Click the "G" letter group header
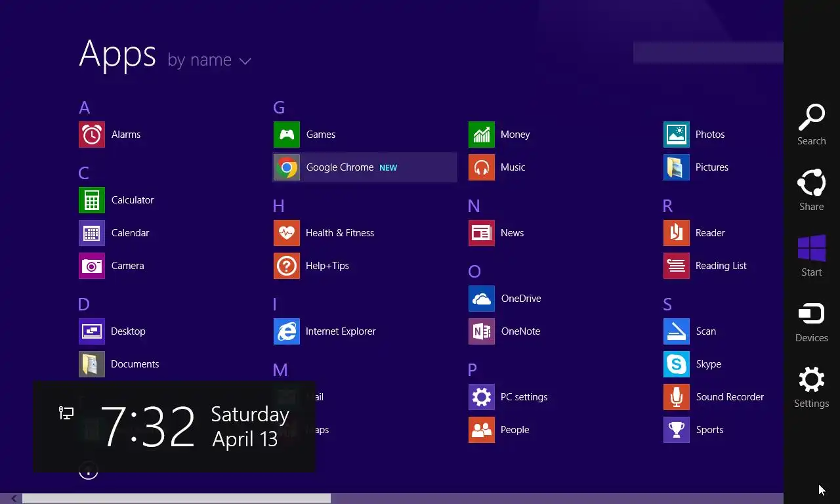The width and height of the screenshot is (840, 504). [x=279, y=108]
